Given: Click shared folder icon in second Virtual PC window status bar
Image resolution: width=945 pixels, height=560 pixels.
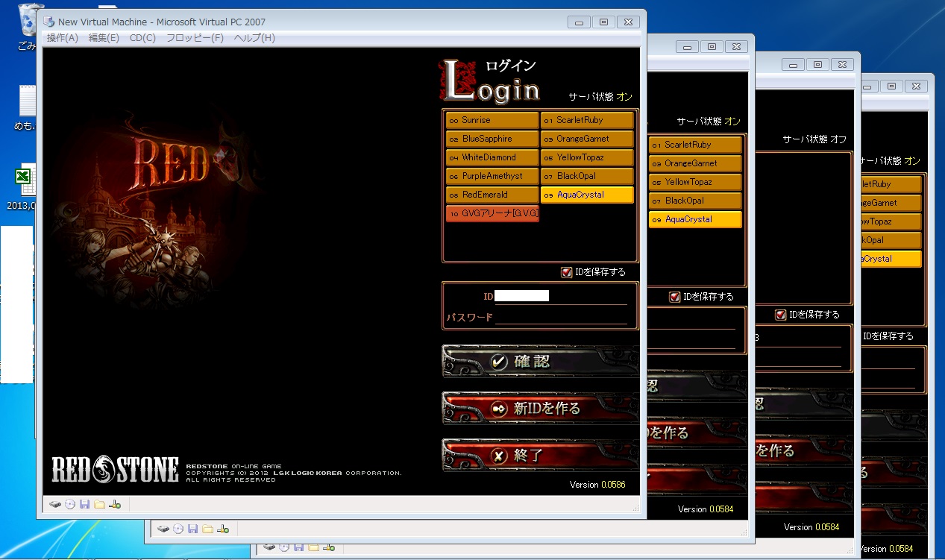Looking at the screenshot, I should tap(207, 529).
